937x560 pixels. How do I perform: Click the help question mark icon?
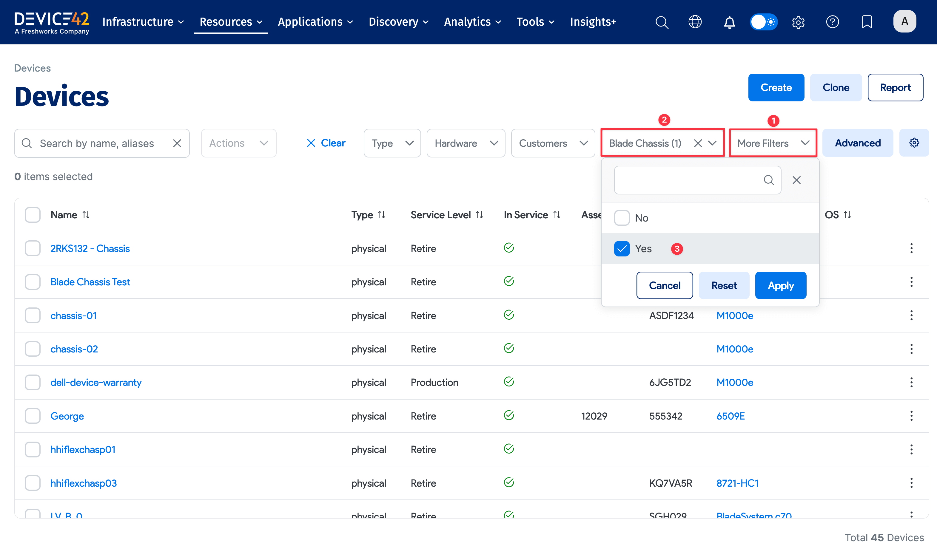pyautogui.click(x=833, y=22)
